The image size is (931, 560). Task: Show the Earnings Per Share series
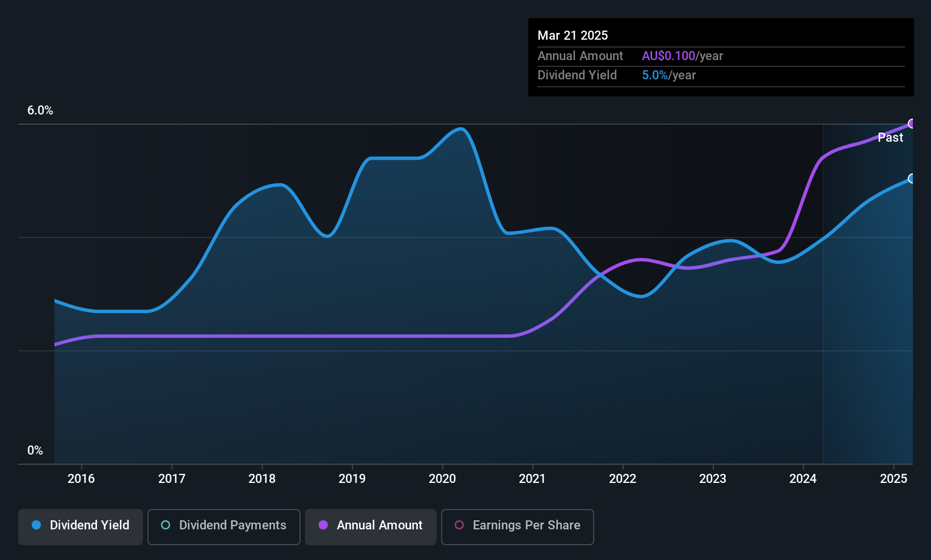517,527
